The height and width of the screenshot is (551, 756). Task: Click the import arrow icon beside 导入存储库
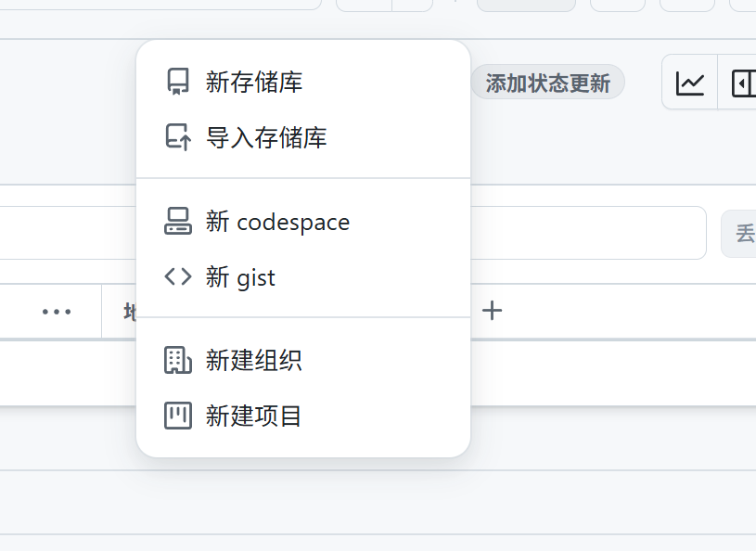[x=178, y=138]
